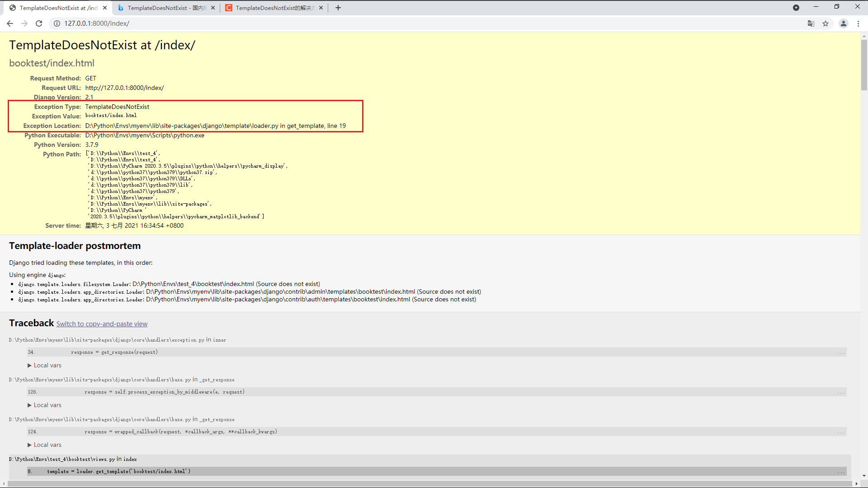The image size is (868, 488).
Task: Reload the current page
Action: tap(39, 23)
